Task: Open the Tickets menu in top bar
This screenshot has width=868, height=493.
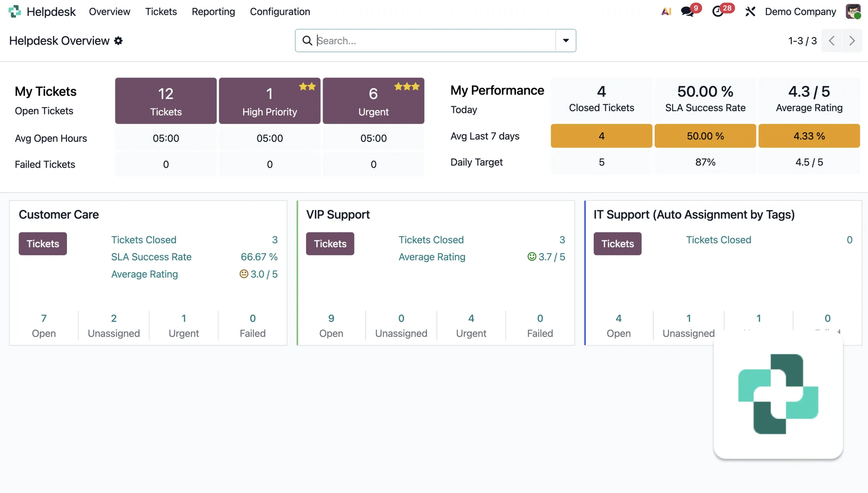Action: click(161, 11)
